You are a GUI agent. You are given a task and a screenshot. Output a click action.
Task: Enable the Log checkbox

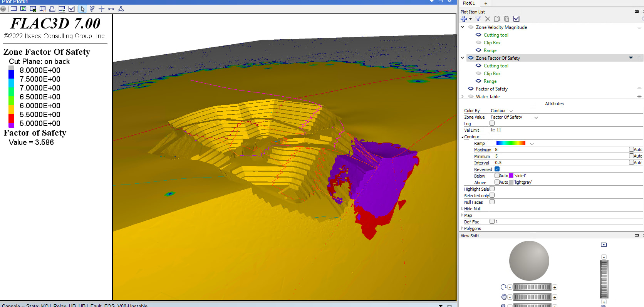[x=492, y=123]
